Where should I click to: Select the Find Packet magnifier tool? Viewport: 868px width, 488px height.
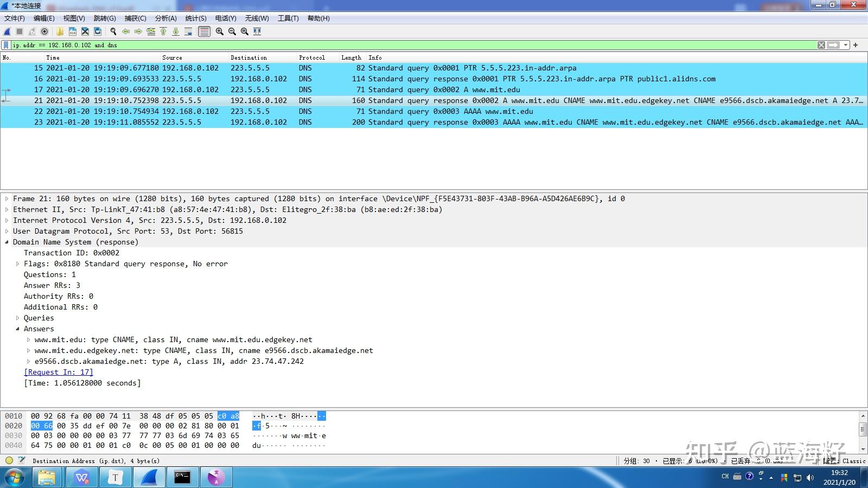(113, 31)
